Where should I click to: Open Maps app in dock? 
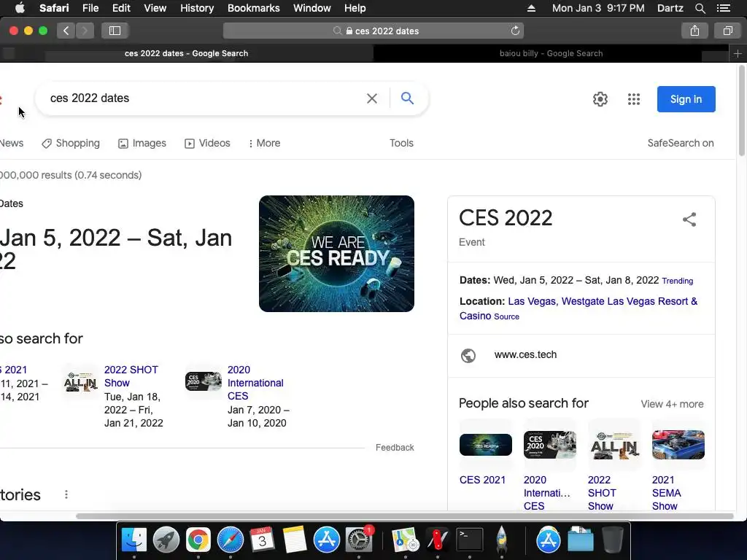click(405, 540)
